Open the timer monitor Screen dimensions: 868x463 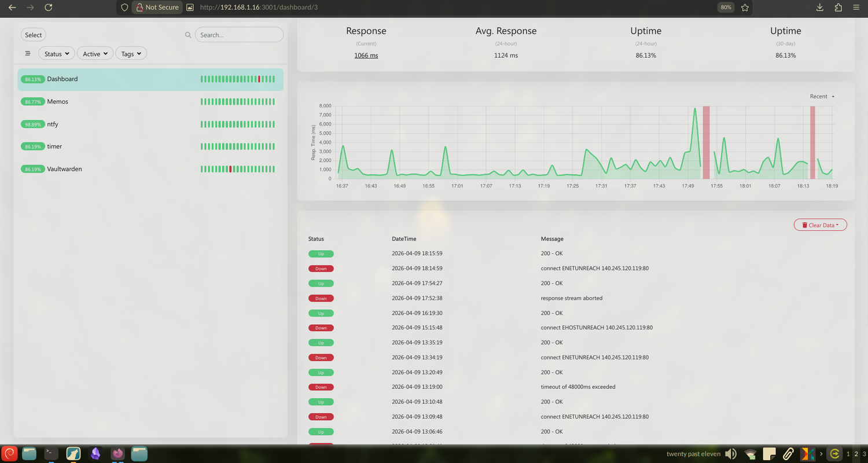(150, 146)
